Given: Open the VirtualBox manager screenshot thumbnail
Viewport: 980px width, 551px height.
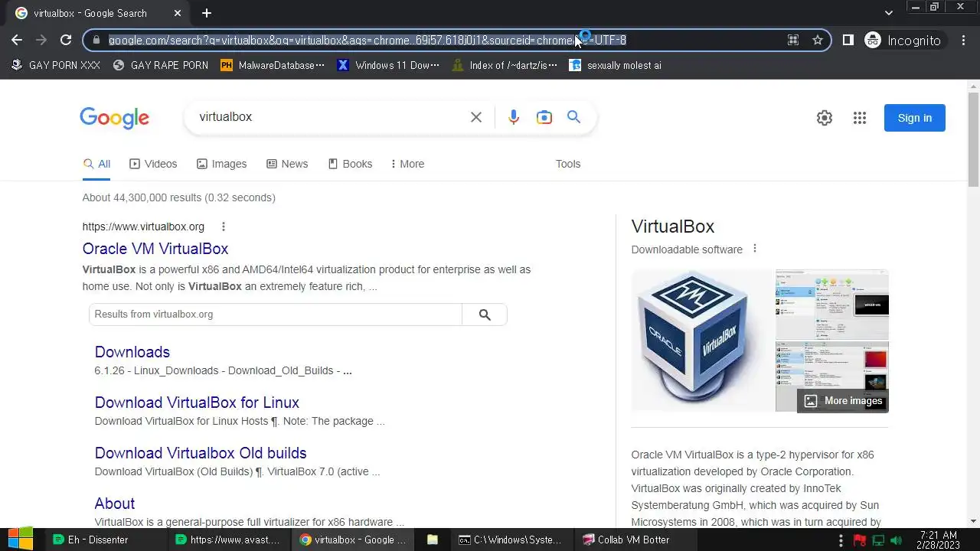Looking at the screenshot, I should coord(832,305).
